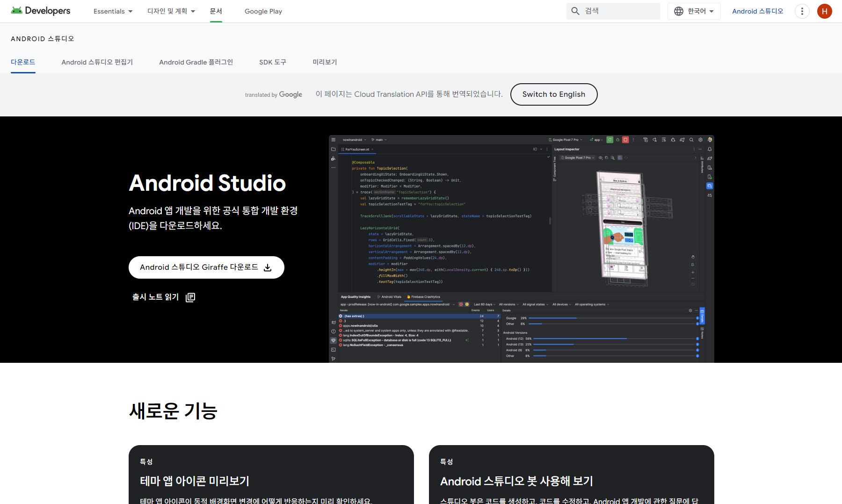Open the search magnifier icon
842x504 pixels.
coord(575,11)
